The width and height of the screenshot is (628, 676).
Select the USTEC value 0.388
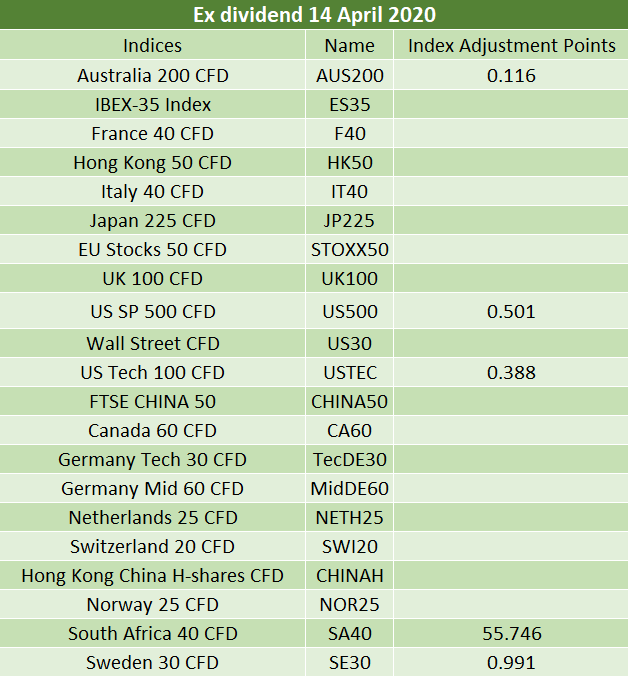pyautogui.click(x=511, y=372)
